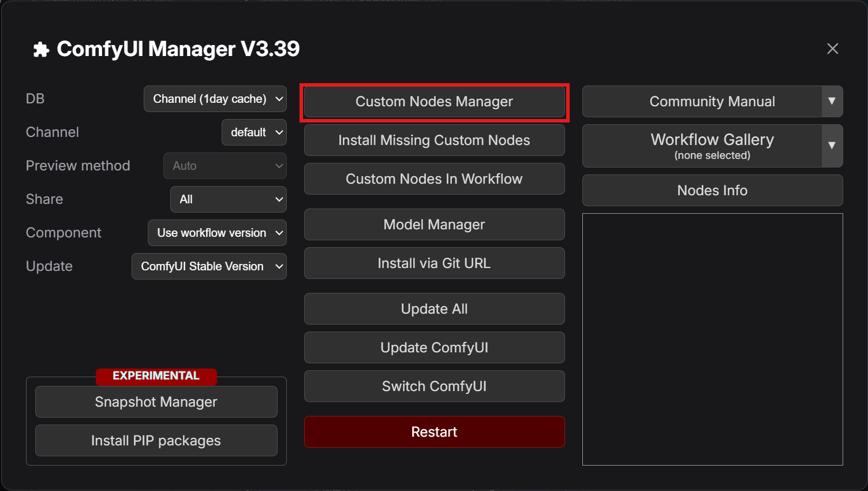Open the Model Manager
The width and height of the screenshot is (868, 491).
[x=434, y=225]
